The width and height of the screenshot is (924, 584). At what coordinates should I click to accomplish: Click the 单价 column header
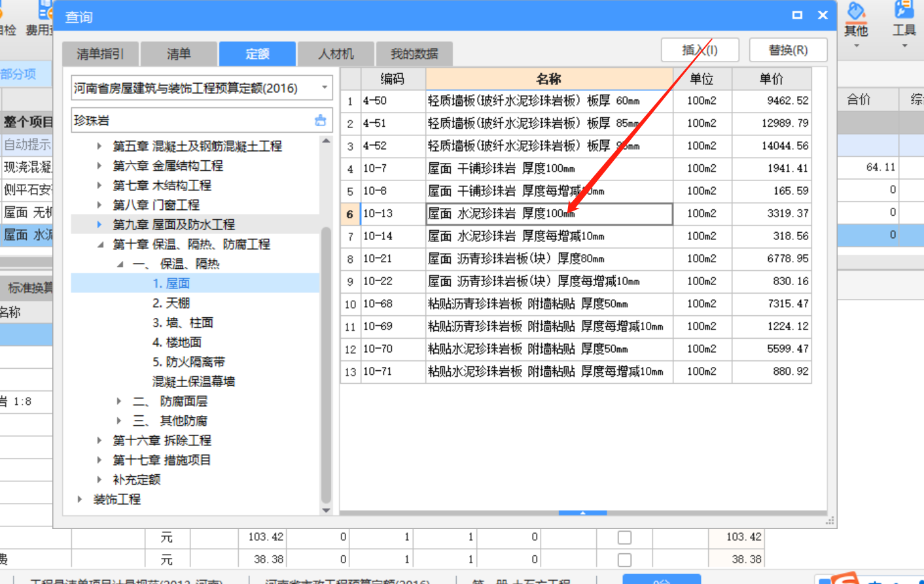[772, 79]
